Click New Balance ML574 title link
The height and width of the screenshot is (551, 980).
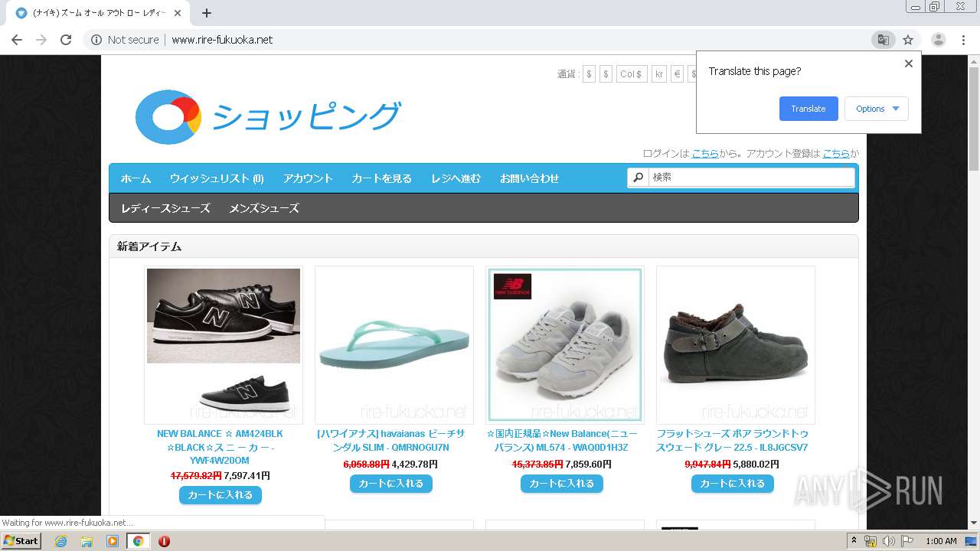[562, 440]
